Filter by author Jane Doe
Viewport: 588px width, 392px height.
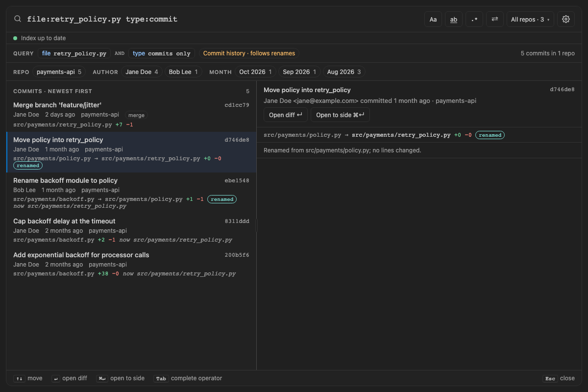[142, 72]
